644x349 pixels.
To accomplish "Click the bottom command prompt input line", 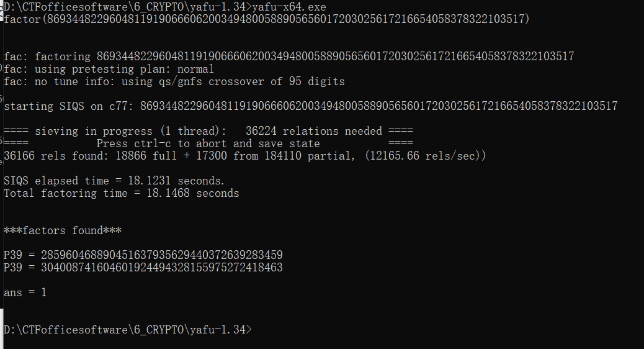I will 127,330.
